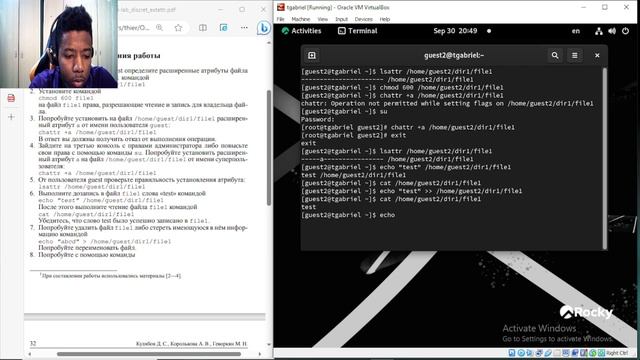Click the power icon in GNOME top bar
This screenshot has height=360, width=640.
click(x=625, y=31)
